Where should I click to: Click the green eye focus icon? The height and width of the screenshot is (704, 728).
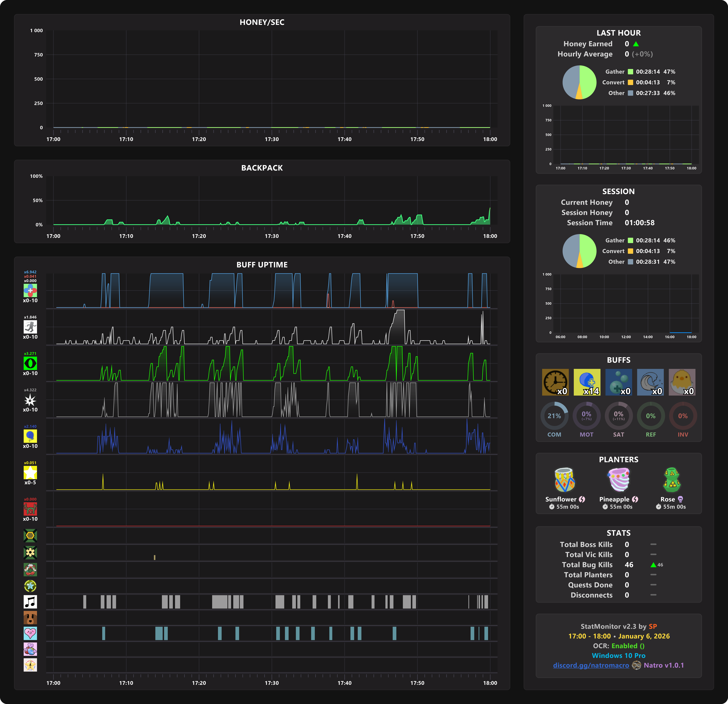(x=30, y=363)
